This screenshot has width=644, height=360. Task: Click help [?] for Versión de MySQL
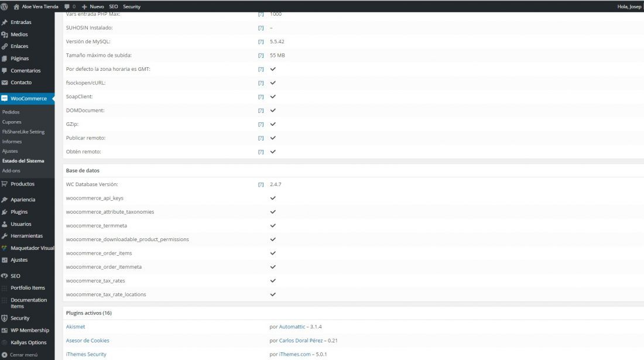click(x=261, y=42)
